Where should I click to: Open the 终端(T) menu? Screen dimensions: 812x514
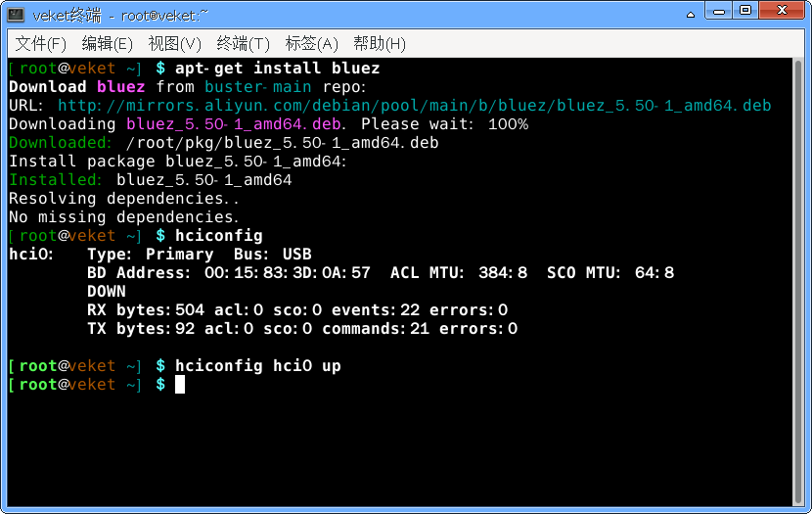click(243, 43)
